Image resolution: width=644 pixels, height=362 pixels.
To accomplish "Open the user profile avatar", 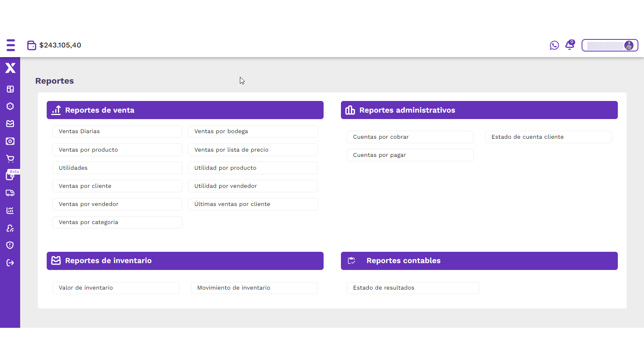I will pos(629,45).
